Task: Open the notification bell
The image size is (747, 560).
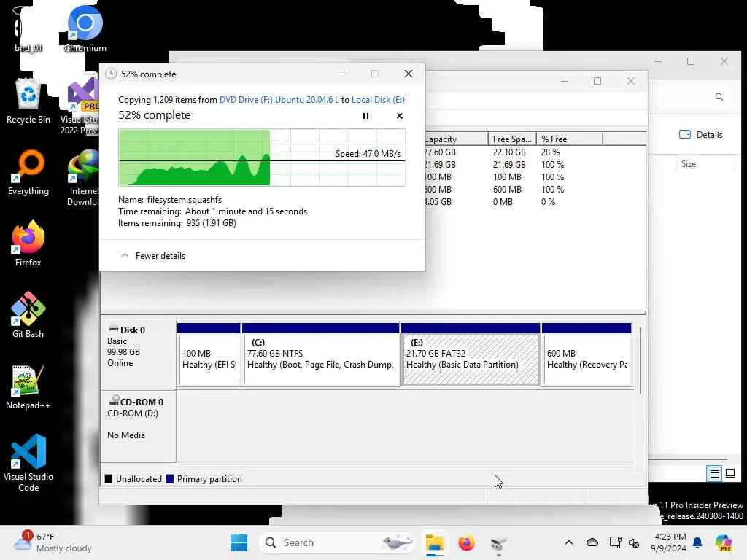Action: 697,542
